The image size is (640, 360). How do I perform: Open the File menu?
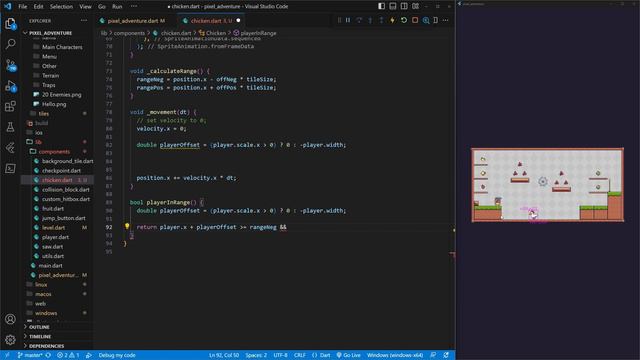click(x=22, y=7)
